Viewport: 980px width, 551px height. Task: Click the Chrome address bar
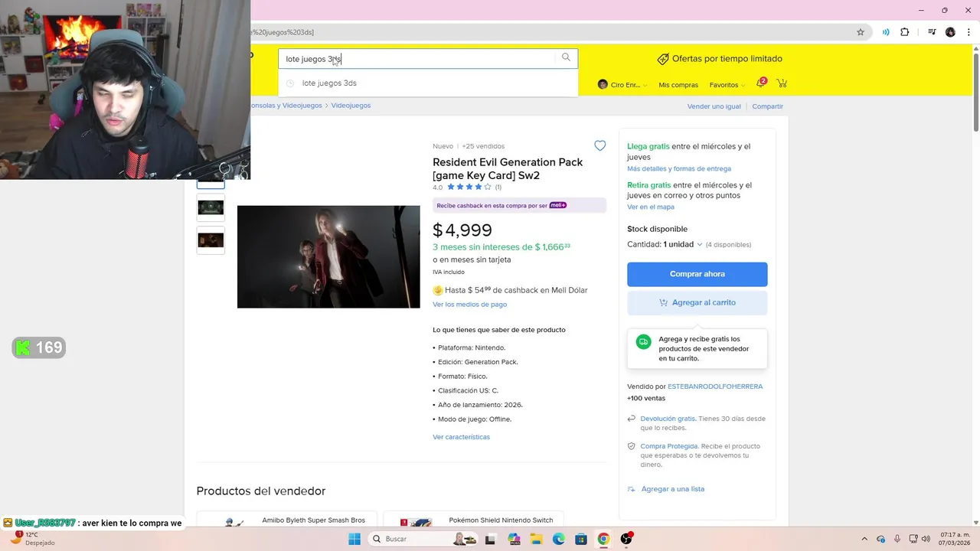pos(551,32)
